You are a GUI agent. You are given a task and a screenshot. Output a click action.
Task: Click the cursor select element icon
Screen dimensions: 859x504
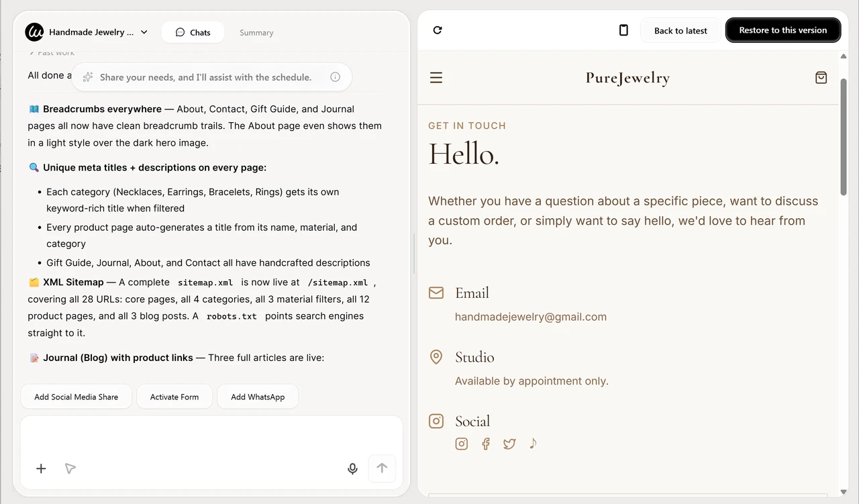pyautogui.click(x=70, y=468)
